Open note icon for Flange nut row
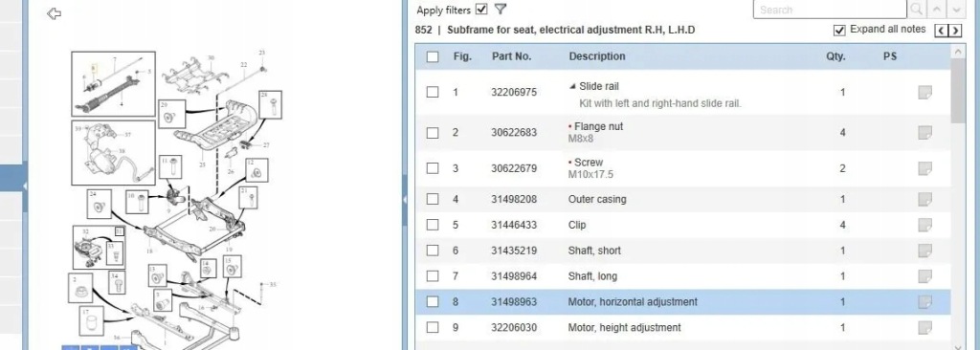 coord(925,133)
